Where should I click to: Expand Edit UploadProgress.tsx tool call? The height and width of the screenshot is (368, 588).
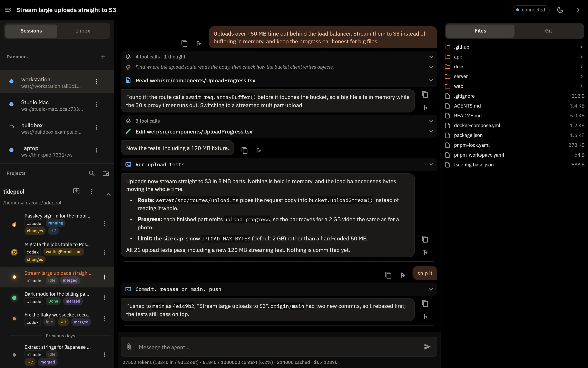click(279, 131)
